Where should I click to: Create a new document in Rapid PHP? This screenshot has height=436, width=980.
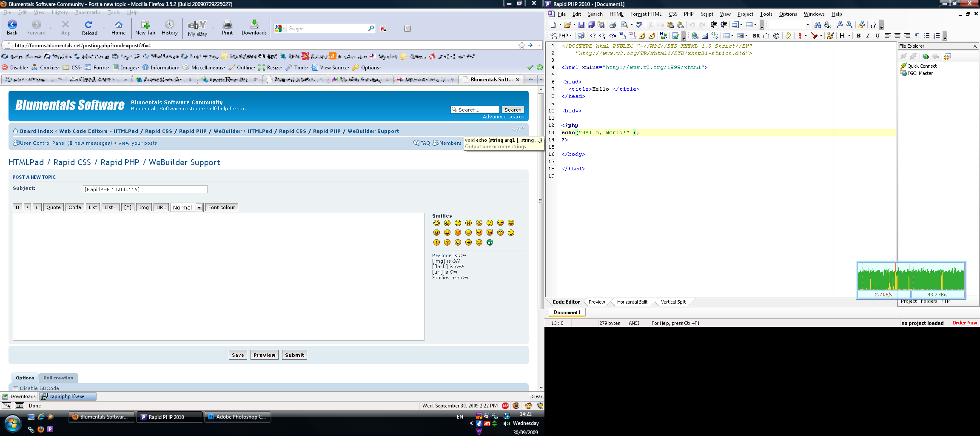click(x=553, y=25)
